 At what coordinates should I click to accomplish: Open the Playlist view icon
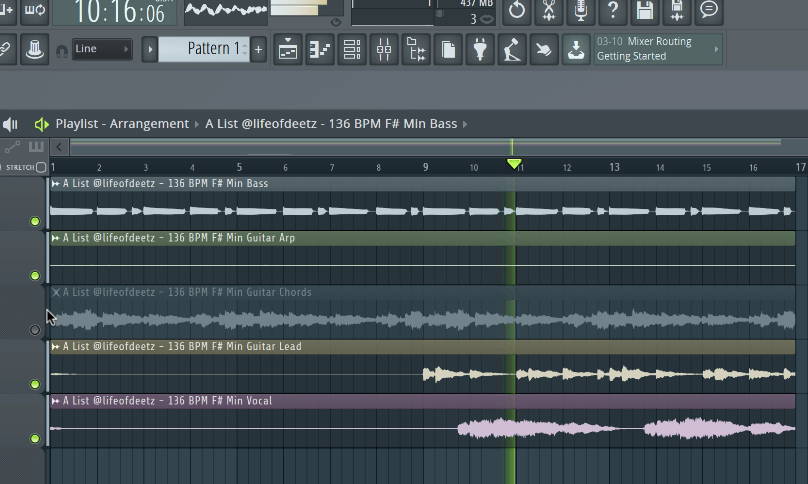pyautogui.click(x=288, y=50)
